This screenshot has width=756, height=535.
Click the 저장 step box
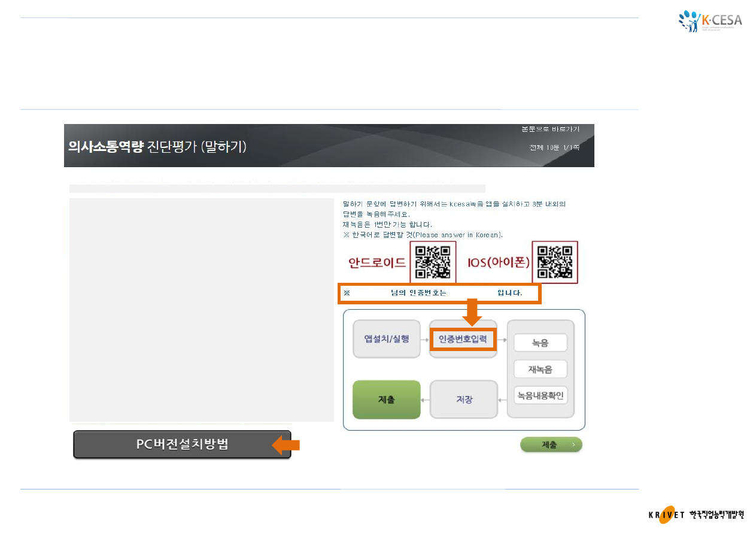464,399
